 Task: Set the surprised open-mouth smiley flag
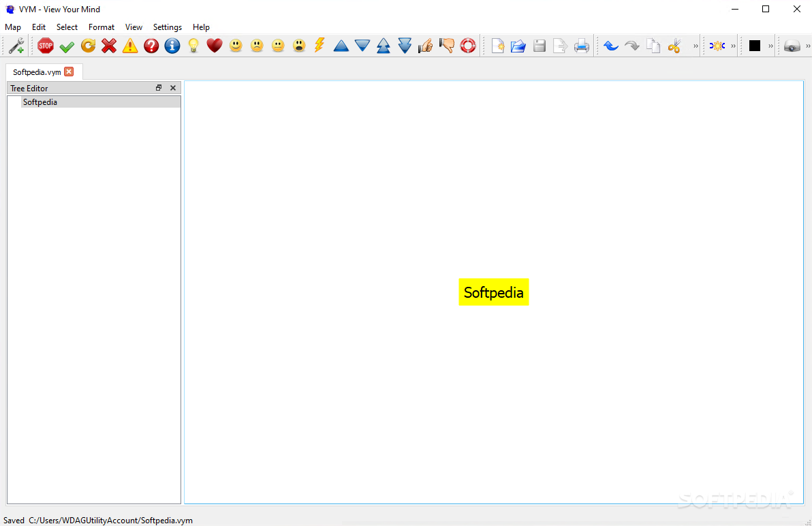click(x=299, y=46)
